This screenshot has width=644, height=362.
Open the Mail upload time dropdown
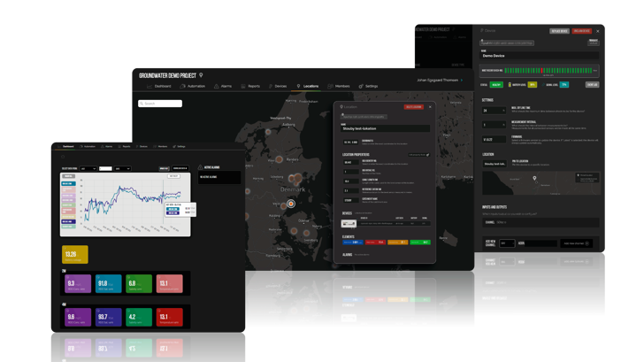493,111
